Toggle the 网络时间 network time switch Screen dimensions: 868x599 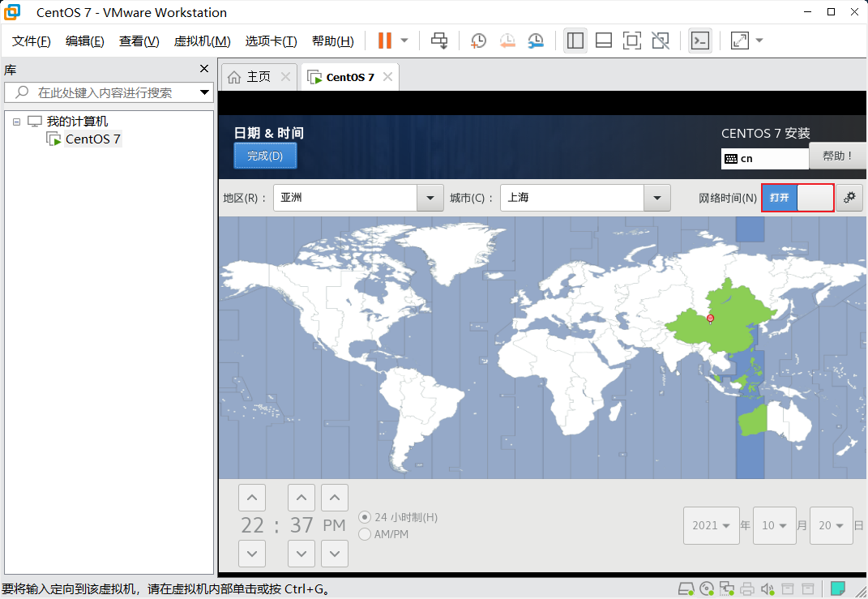797,198
